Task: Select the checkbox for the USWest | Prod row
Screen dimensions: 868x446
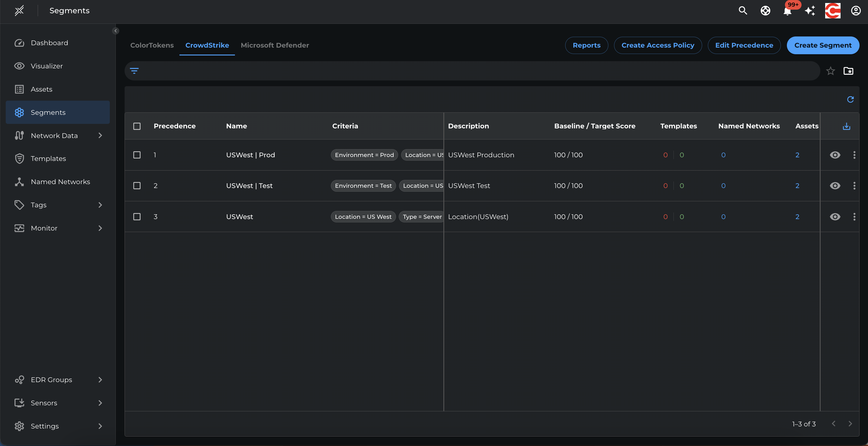Action: coord(137,155)
